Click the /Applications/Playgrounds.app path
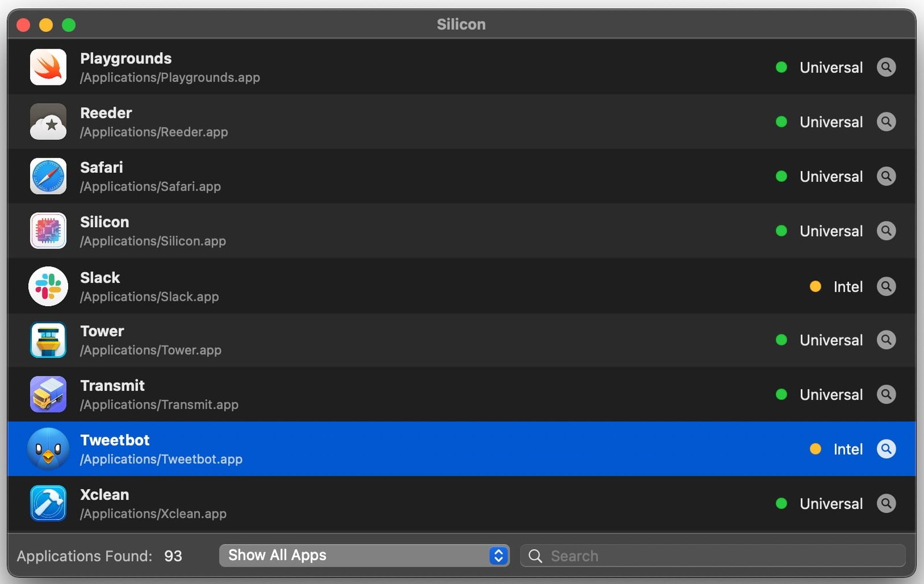Viewport: 924px width, 584px height. (x=170, y=77)
